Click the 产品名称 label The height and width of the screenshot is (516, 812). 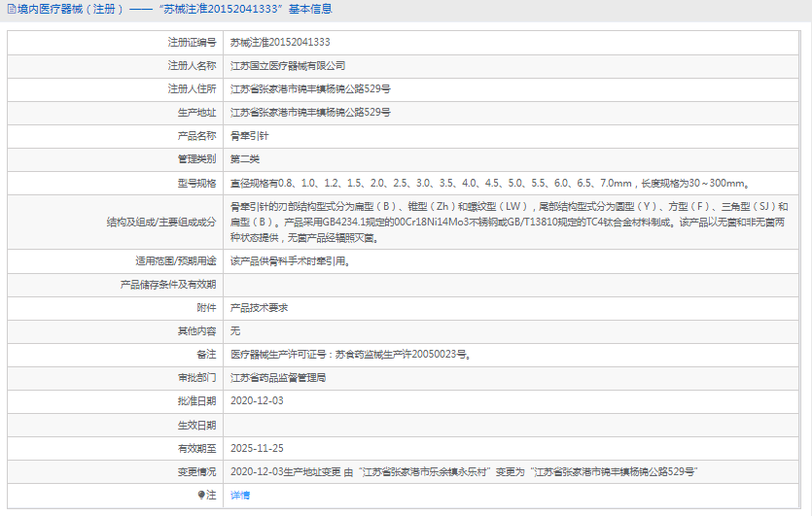(196, 136)
